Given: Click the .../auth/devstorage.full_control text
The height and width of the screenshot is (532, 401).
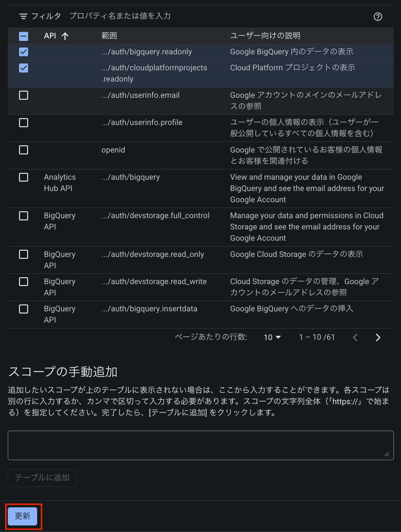Looking at the screenshot, I should click(x=156, y=216).
